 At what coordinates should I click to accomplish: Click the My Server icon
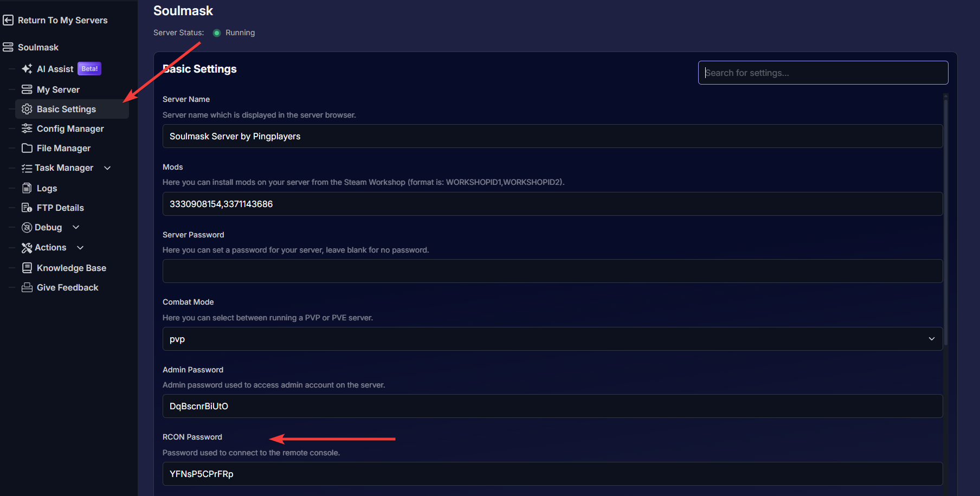click(27, 89)
